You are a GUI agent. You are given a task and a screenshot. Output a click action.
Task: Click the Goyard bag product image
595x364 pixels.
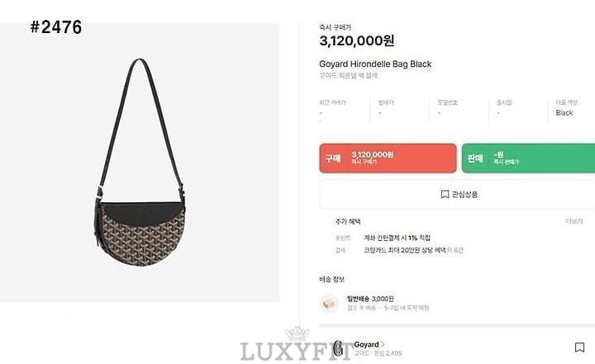point(140,163)
